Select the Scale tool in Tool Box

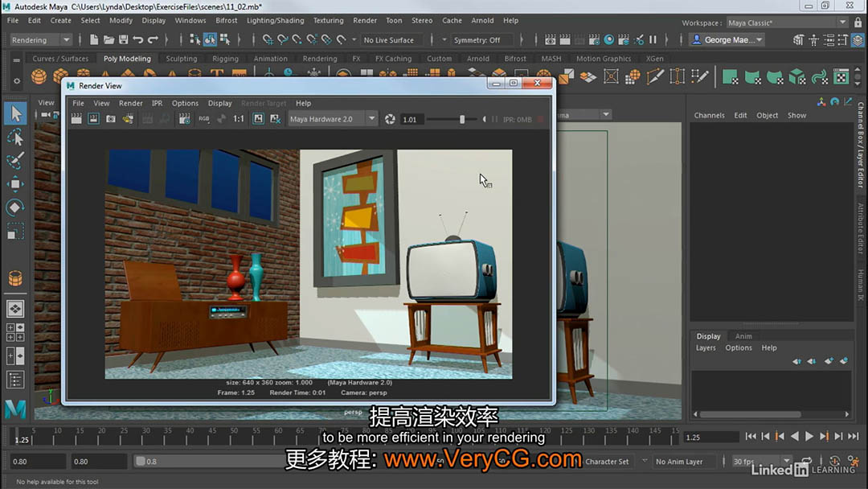click(15, 231)
